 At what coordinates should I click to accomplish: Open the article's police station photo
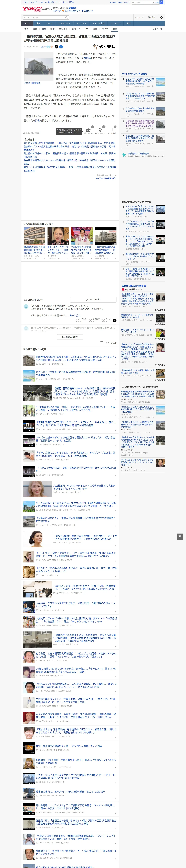tap(39, 66)
